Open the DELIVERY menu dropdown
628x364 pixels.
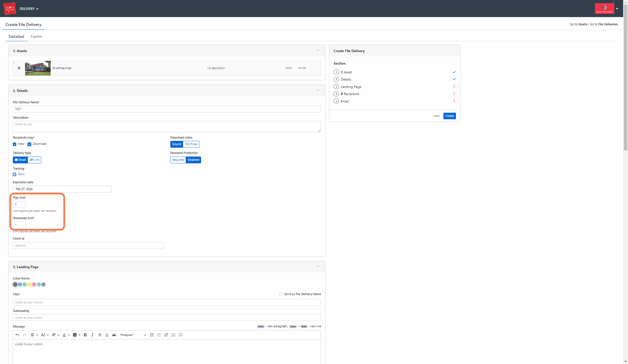pos(29,9)
